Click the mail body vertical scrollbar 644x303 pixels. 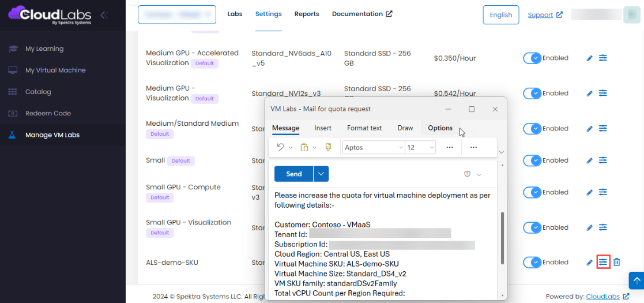pyautogui.click(x=502, y=238)
